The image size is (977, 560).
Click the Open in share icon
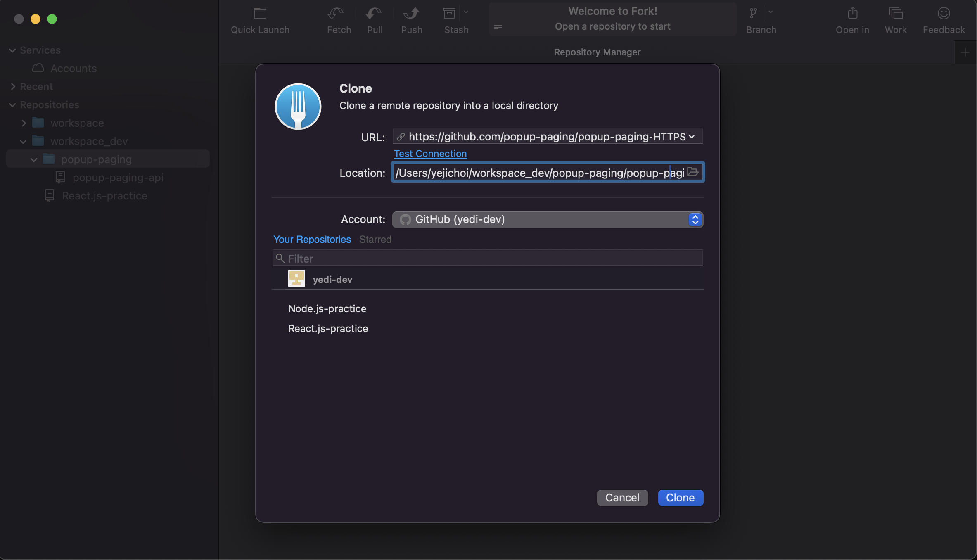click(852, 14)
